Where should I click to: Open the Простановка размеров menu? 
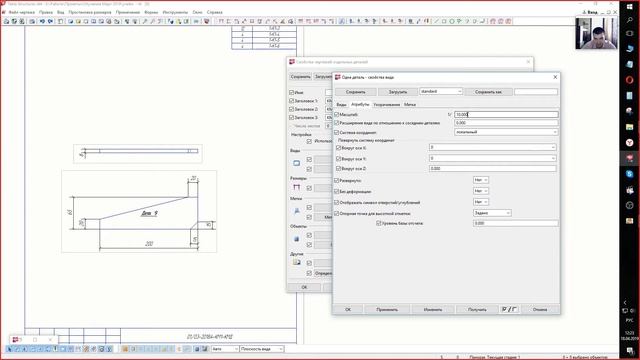point(90,12)
